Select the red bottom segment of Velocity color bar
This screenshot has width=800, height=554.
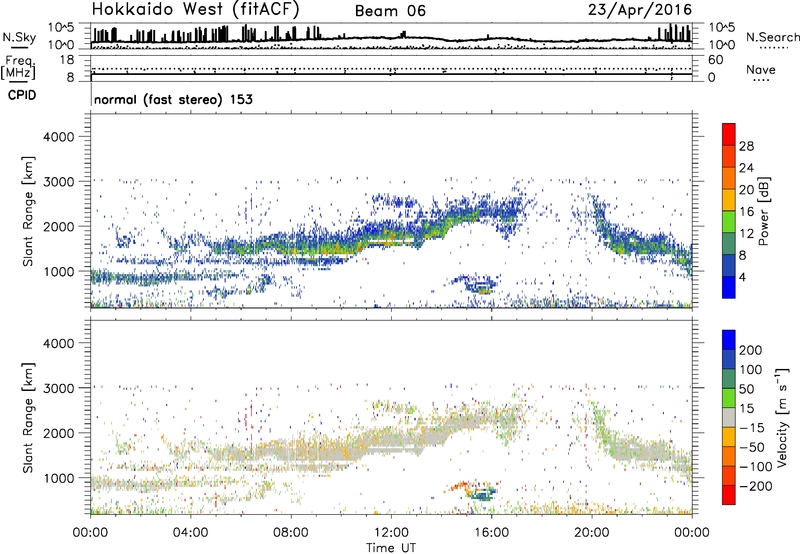pyautogui.click(x=729, y=495)
